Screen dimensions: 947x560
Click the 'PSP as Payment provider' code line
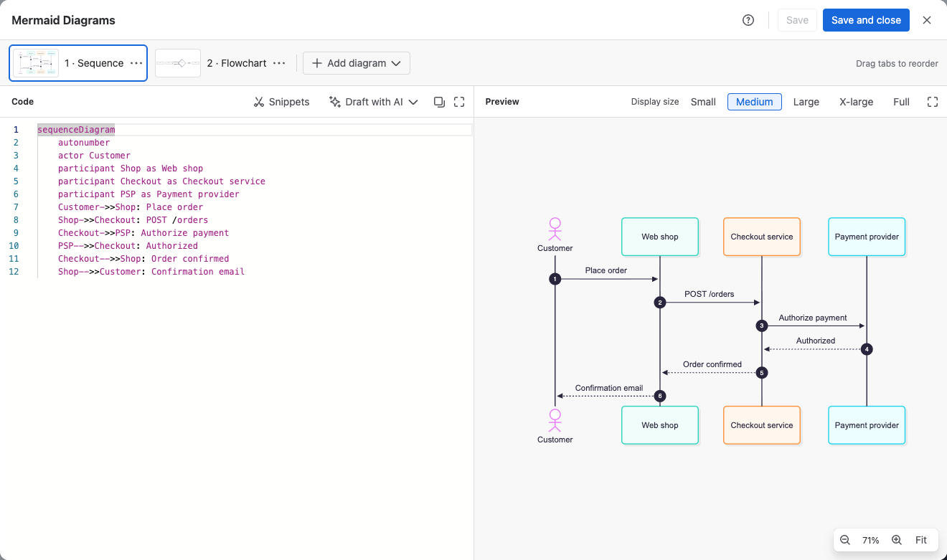coord(149,194)
